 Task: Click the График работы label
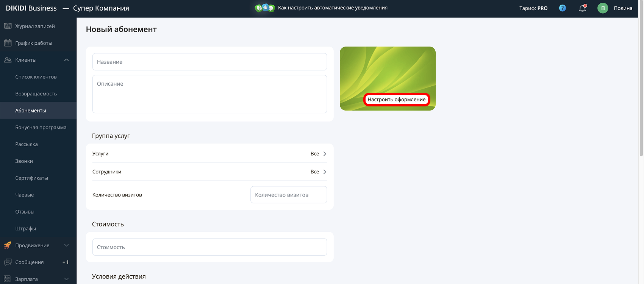34,43
